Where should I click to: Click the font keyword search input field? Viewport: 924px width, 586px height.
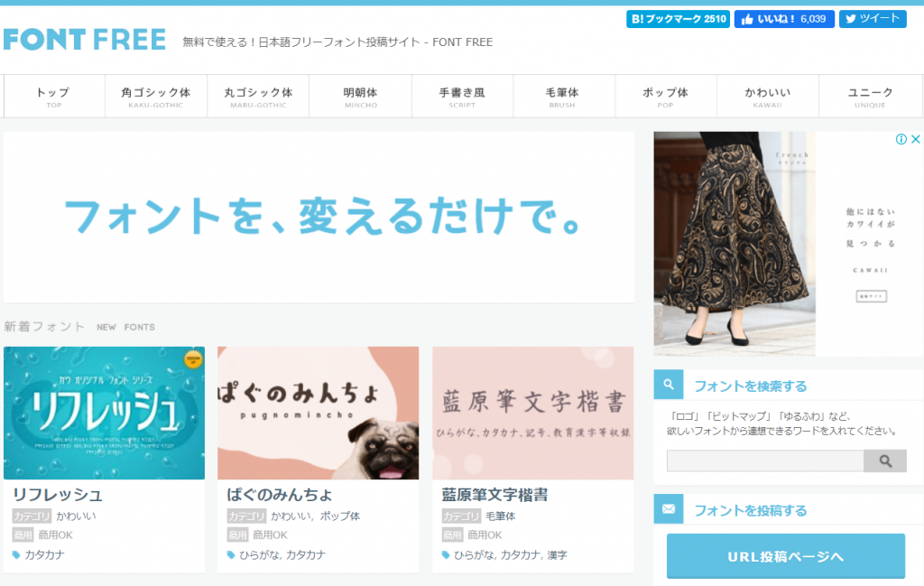764,461
